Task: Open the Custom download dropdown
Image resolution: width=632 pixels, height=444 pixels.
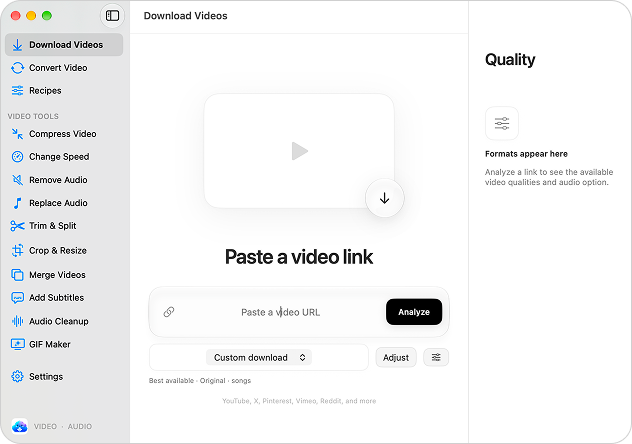Action: 259,357
